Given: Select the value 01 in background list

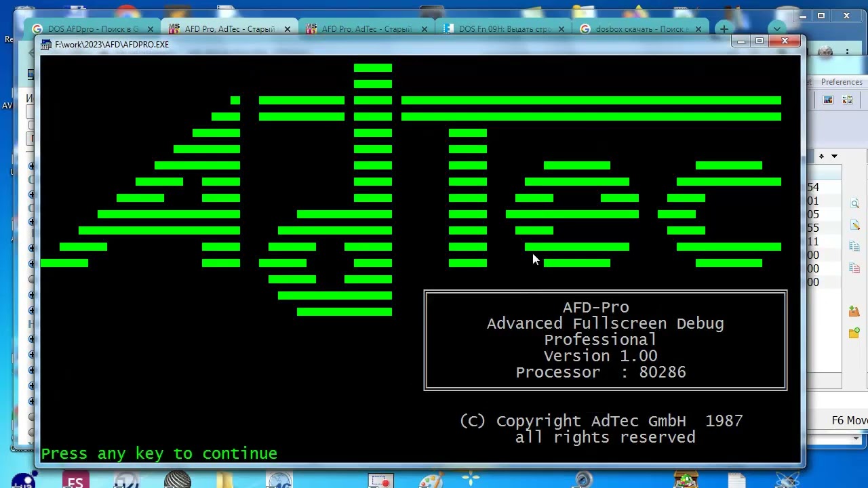Looking at the screenshot, I should point(813,201).
